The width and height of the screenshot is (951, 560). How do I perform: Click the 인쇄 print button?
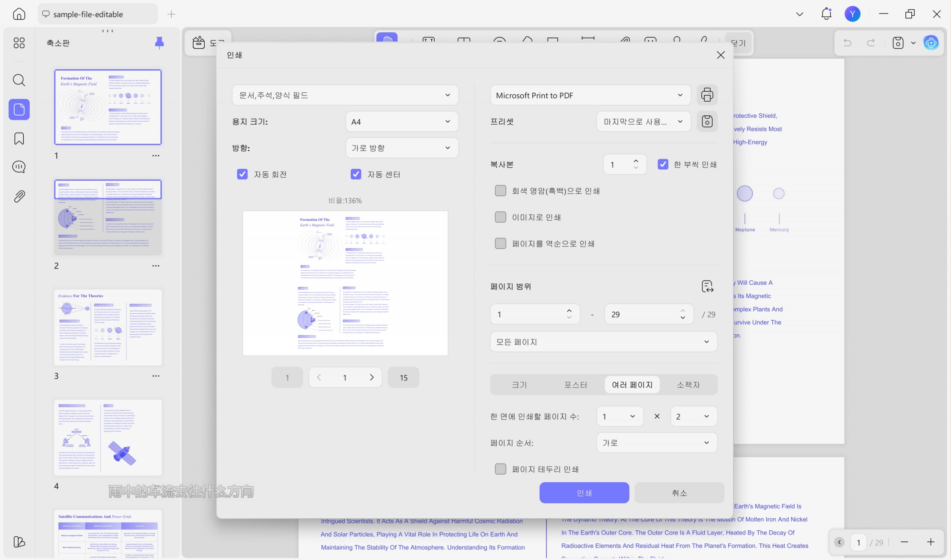coord(584,493)
